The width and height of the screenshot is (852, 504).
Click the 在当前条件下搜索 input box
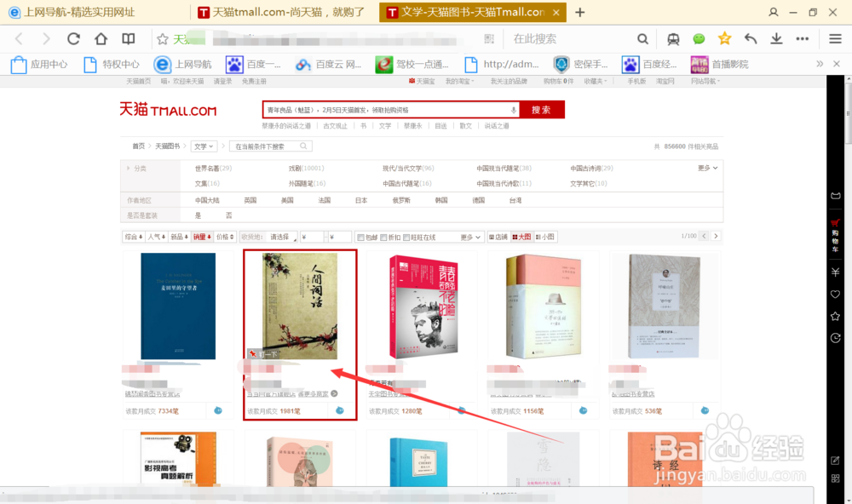[271, 146]
